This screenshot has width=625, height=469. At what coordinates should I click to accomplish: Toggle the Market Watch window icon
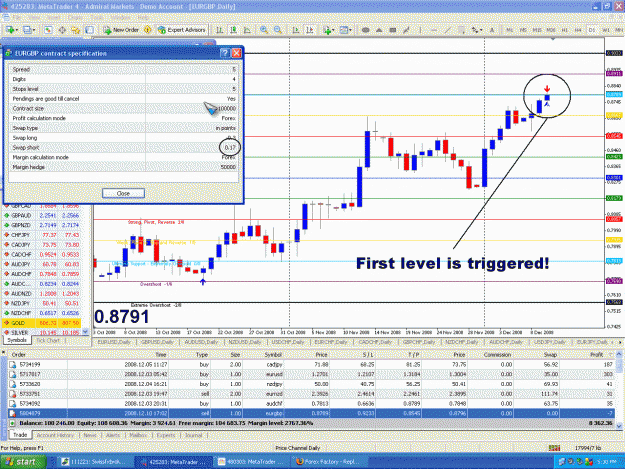pyautogui.click(x=48, y=30)
